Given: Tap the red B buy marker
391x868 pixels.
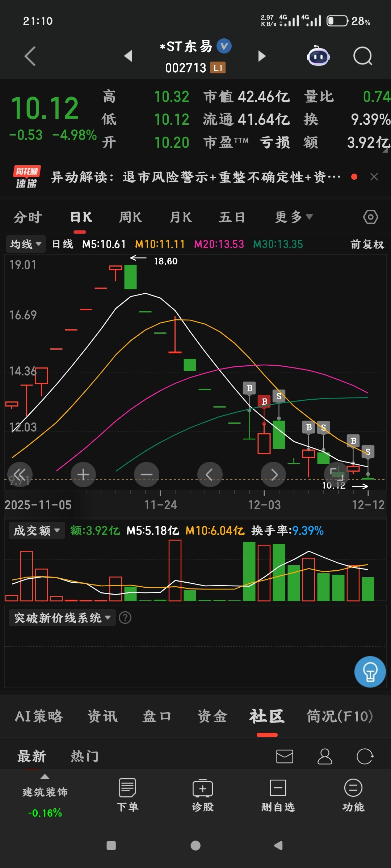Looking at the screenshot, I should [264, 401].
